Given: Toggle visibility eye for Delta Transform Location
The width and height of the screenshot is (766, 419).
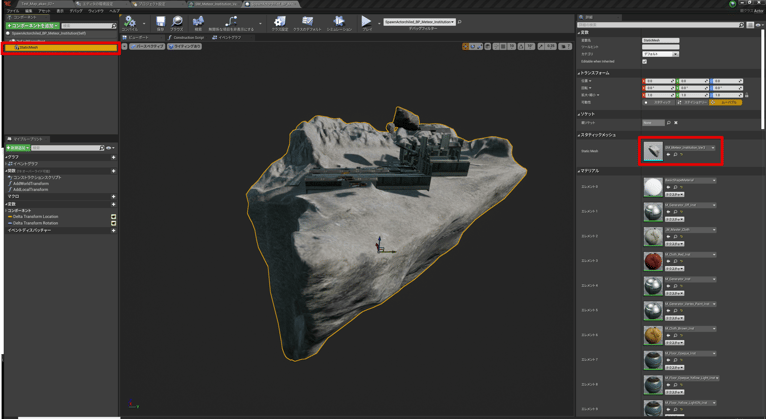Looking at the screenshot, I should (113, 217).
